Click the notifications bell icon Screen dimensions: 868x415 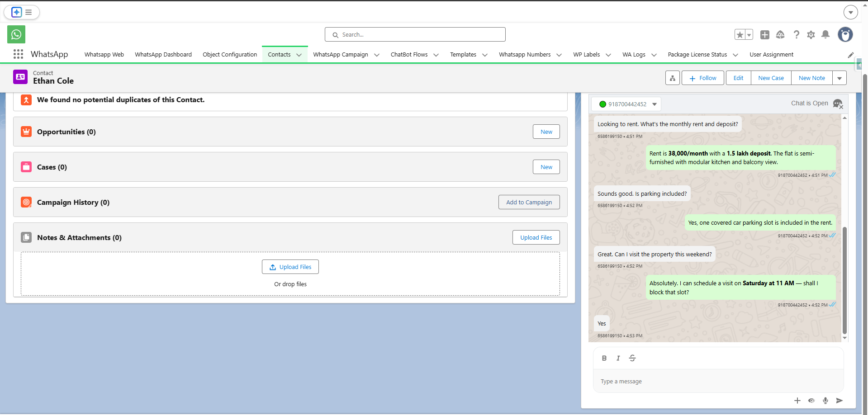click(x=825, y=34)
